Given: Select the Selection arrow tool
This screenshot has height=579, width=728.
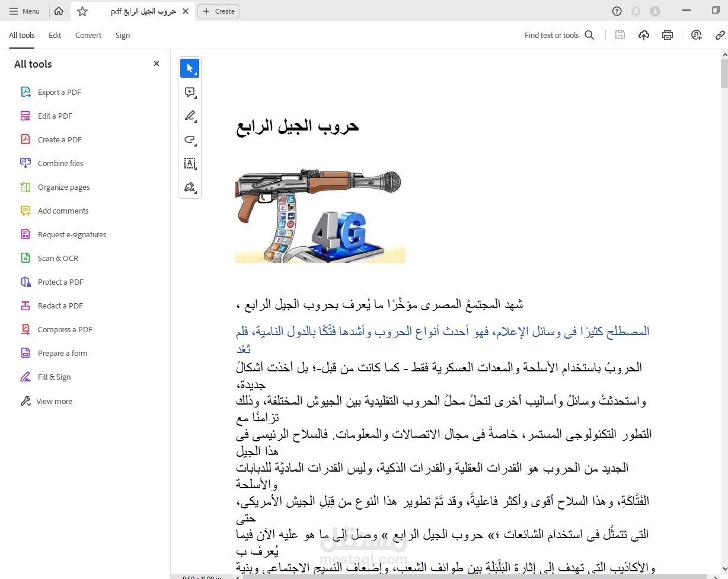Looking at the screenshot, I should (x=190, y=68).
